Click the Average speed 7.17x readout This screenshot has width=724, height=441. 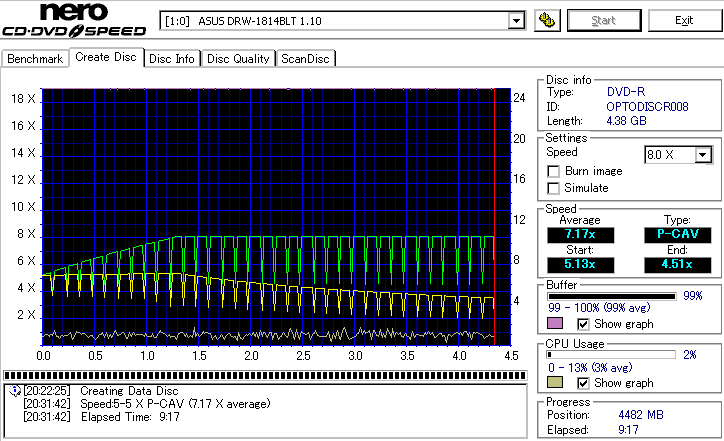[579, 234]
